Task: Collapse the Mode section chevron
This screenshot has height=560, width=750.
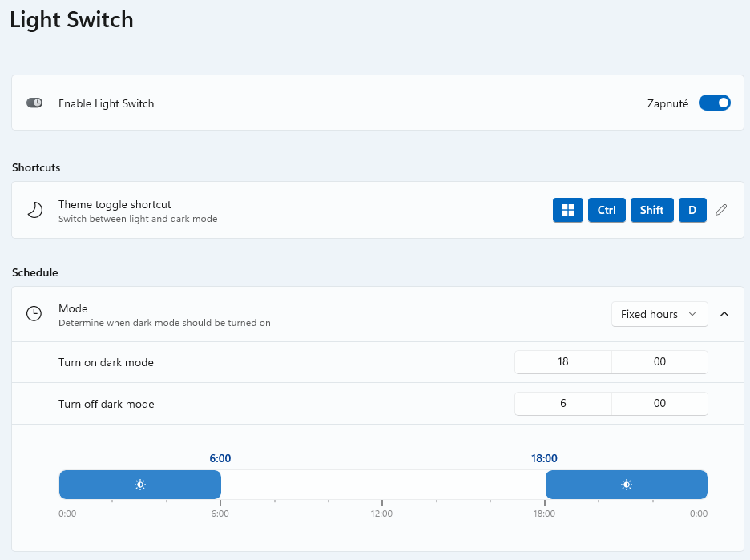Action: (724, 314)
